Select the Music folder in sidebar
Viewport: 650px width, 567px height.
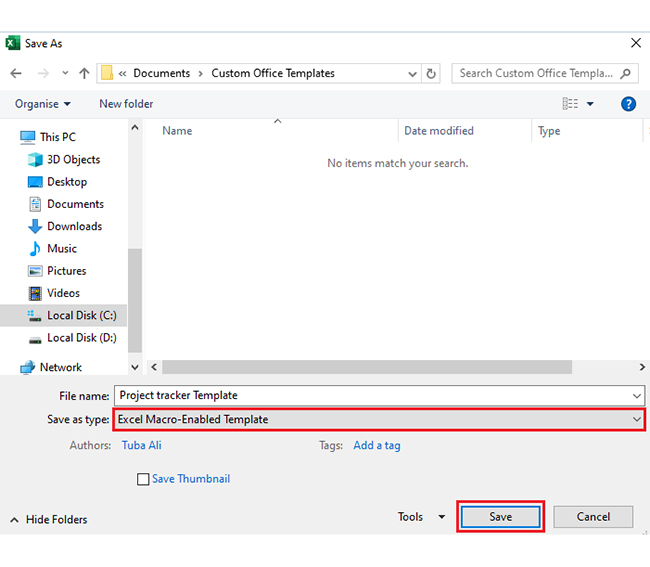[x=61, y=248]
